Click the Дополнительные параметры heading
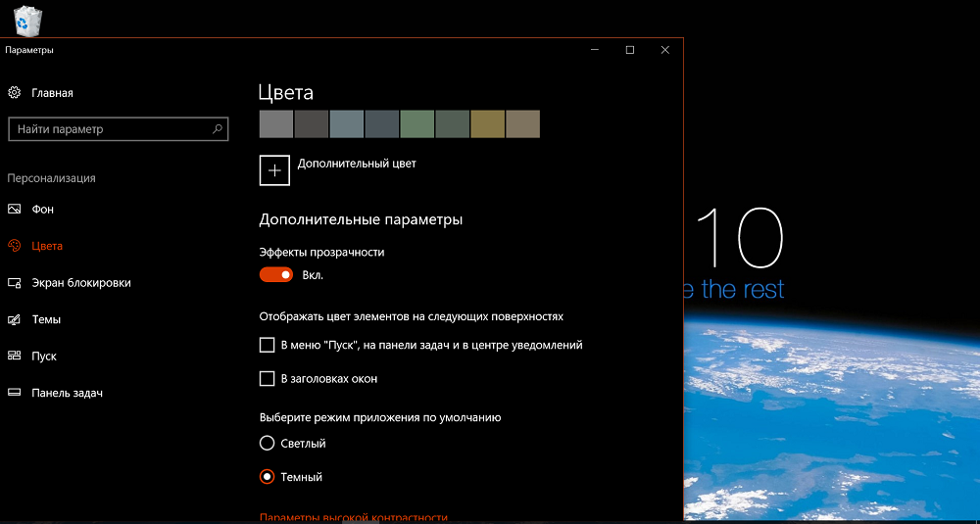980x524 pixels. (x=361, y=219)
